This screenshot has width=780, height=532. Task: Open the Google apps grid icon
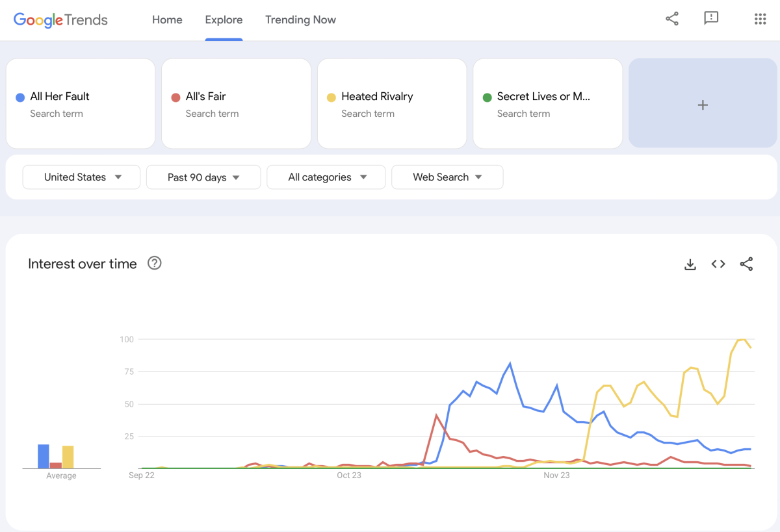pyautogui.click(x=760, y=19)
